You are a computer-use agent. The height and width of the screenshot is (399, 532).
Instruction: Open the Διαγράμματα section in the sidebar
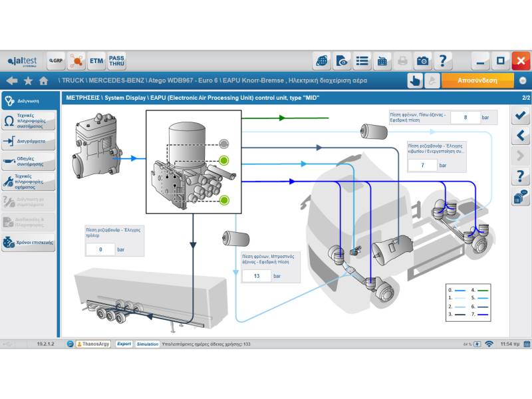coord(29,142)
